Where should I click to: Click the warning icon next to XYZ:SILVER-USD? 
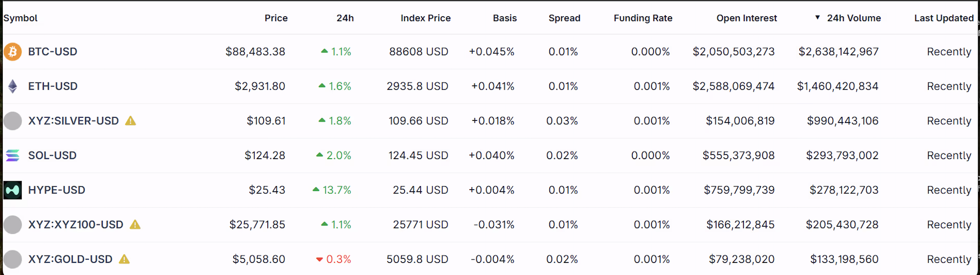click(x=131, y=120)
